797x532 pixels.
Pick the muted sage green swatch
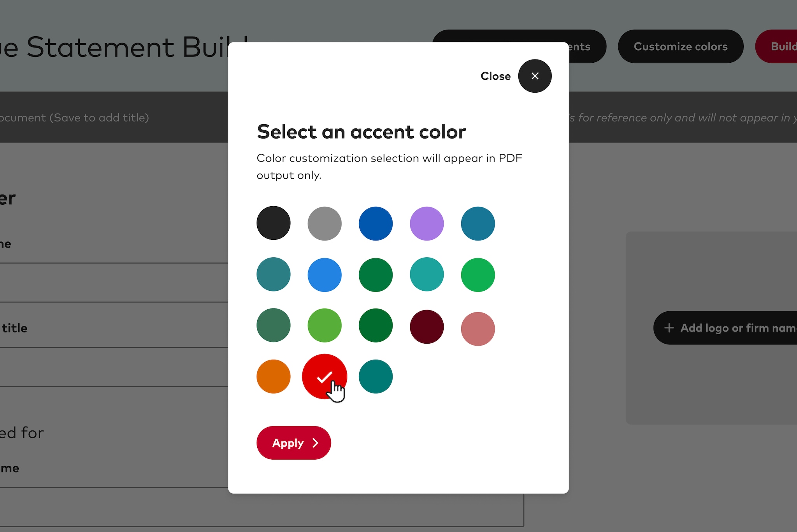pyautogui.click(x=273, y=325)
